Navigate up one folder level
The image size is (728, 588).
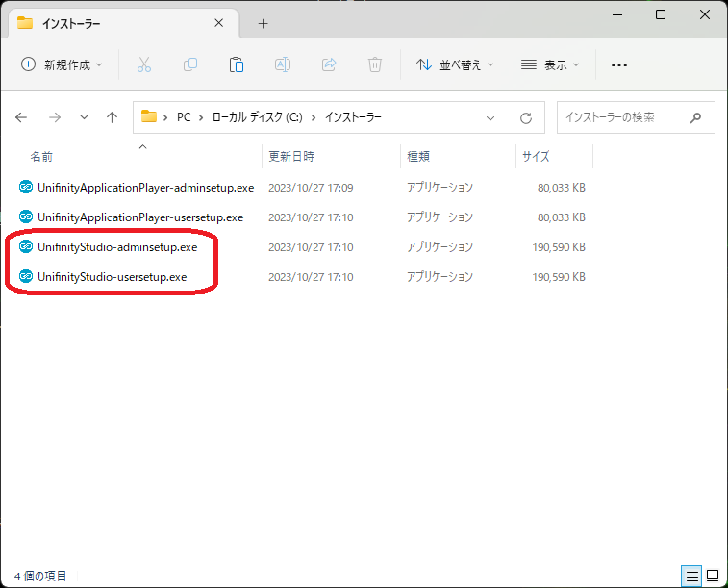[112, 117]
